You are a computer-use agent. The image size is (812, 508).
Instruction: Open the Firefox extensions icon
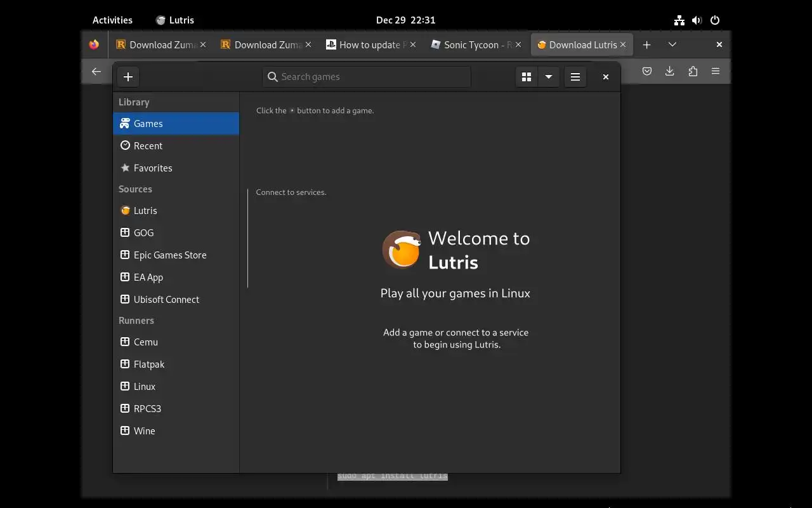[x=693, y=72]
